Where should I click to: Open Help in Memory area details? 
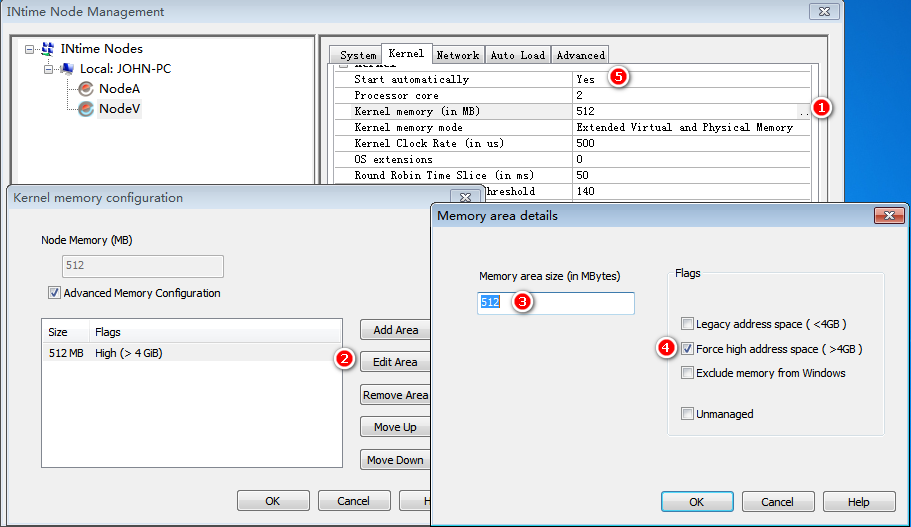pos(859,502)
